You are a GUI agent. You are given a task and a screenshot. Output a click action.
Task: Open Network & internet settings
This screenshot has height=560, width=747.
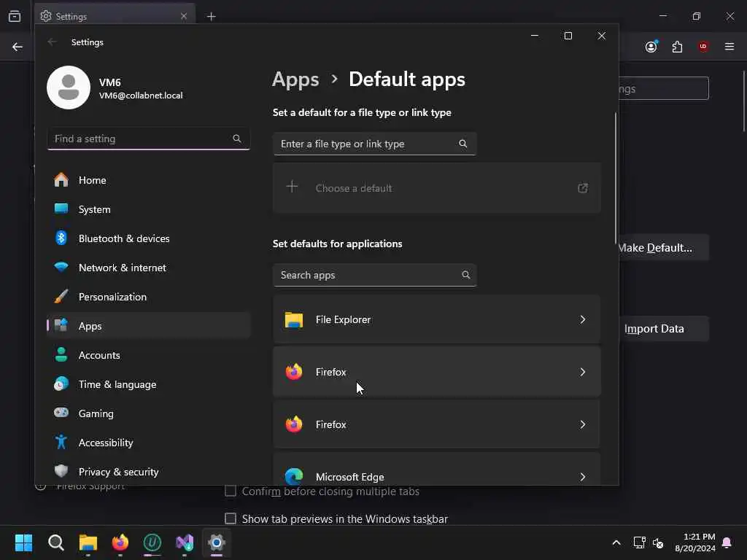click(149, 268)
